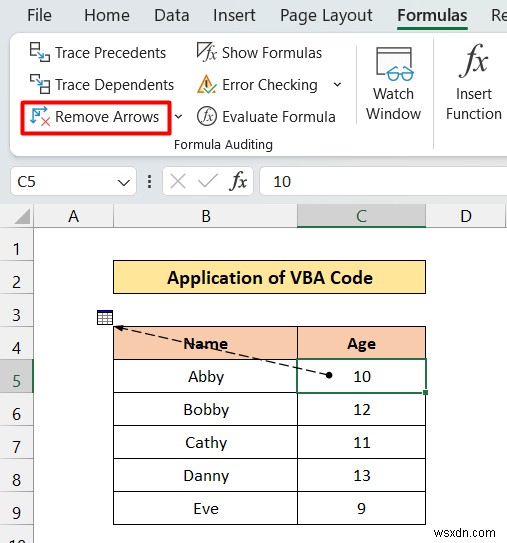The height and width of the screenshot is (543, 507).
Task: Click the Remove Arrows icon
Action: tap(40, 116)
